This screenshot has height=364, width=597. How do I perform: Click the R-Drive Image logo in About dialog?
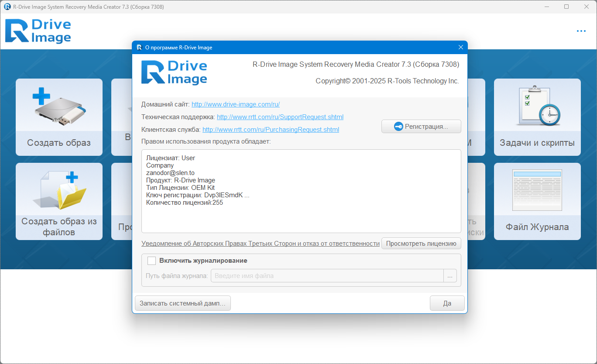pos(174,72)
